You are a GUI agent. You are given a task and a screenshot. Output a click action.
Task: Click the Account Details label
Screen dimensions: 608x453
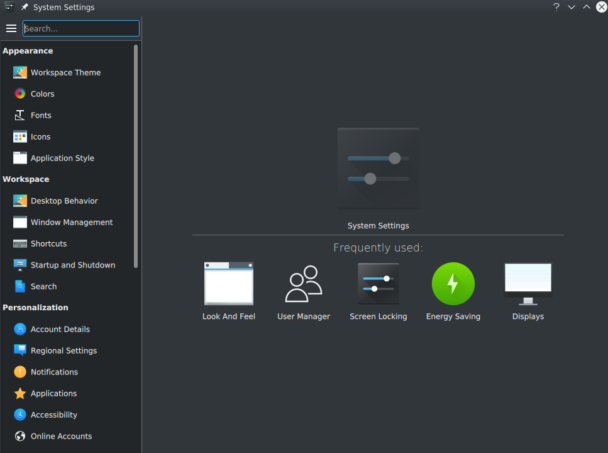pyautogui.click(x=60, y=329)
